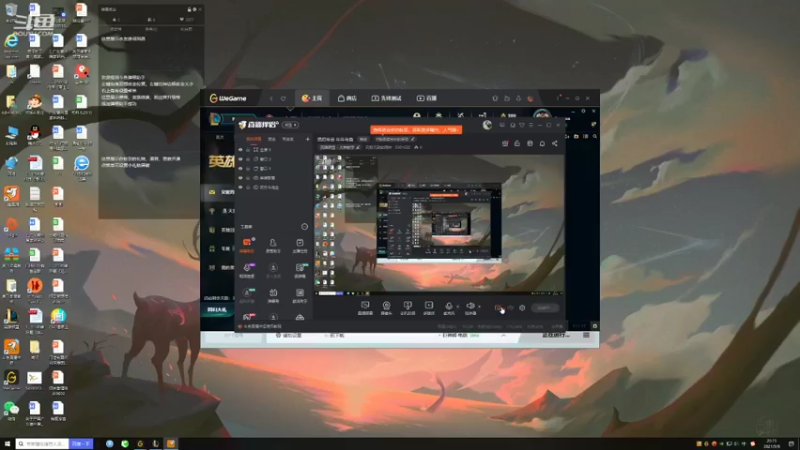Open the third-row middle toolbox tool
800x450 pixels.
273,295
